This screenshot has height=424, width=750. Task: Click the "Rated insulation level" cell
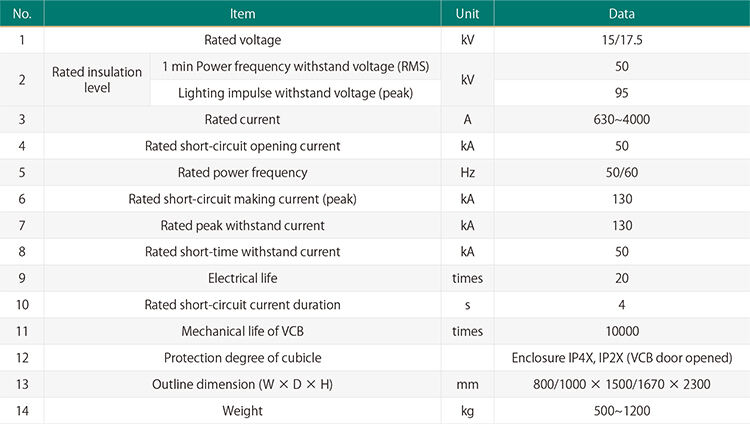coord(97,80)
